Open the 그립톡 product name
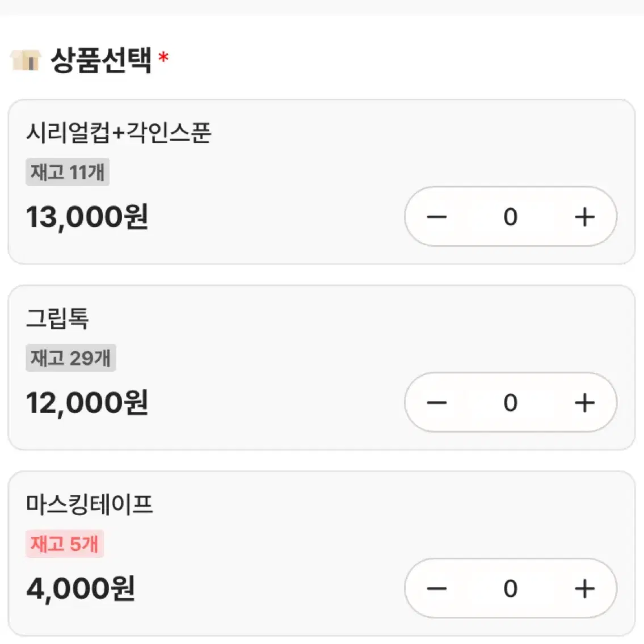This screenshot has height=644, width=644. 57,319
